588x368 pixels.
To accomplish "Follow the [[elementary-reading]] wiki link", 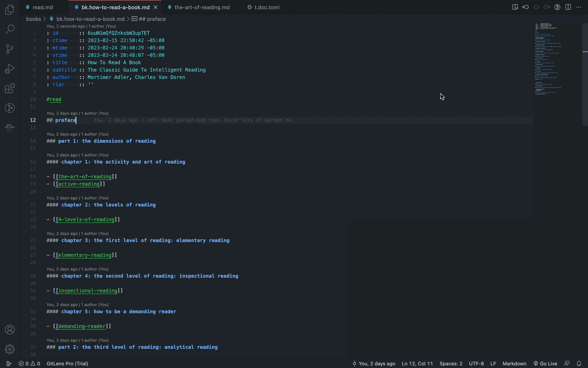I will (85, 255).
